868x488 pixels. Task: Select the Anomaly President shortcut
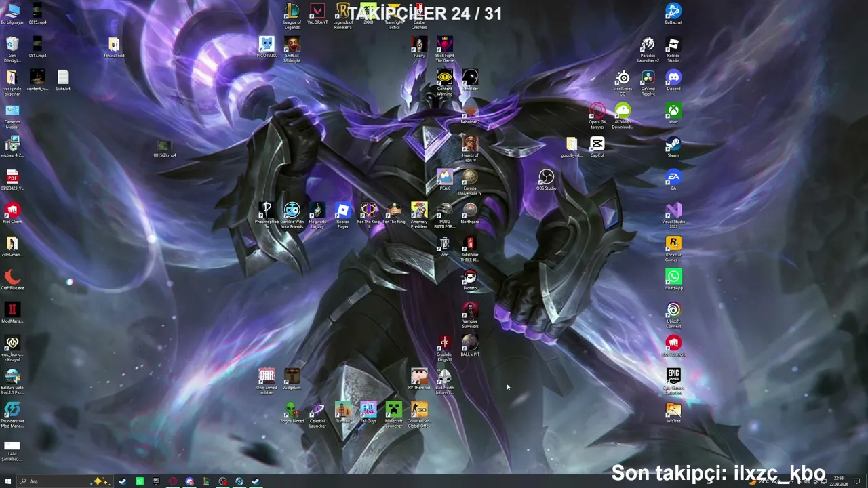(419, 216)
